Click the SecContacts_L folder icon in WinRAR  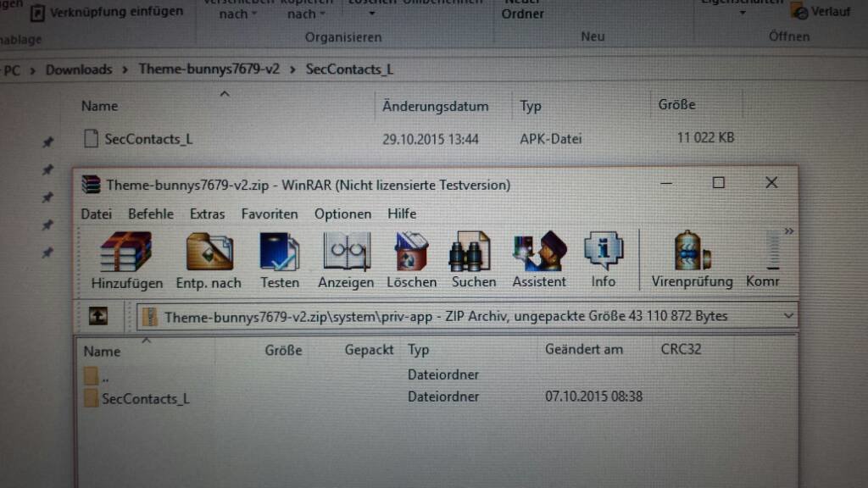click(x=91, y=398)
